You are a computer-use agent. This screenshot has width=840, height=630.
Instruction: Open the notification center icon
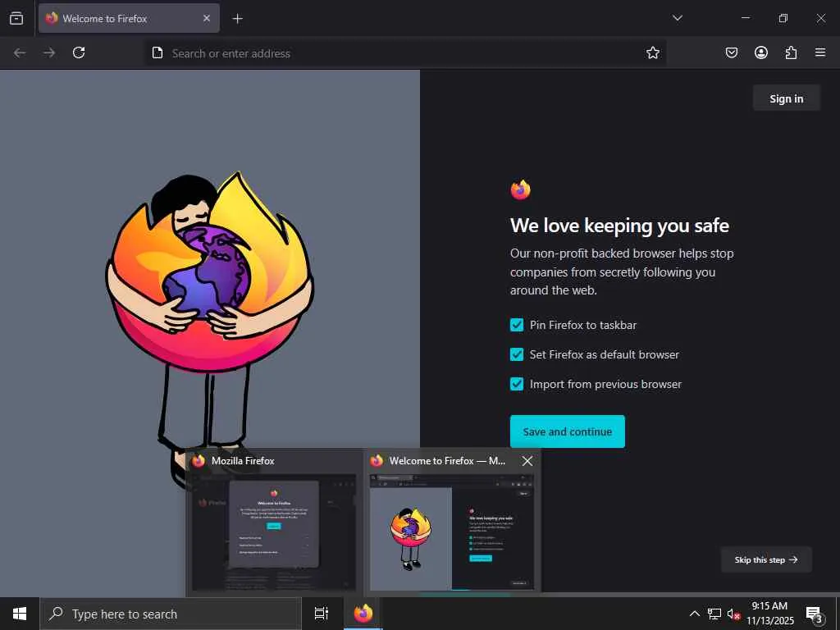815,614
